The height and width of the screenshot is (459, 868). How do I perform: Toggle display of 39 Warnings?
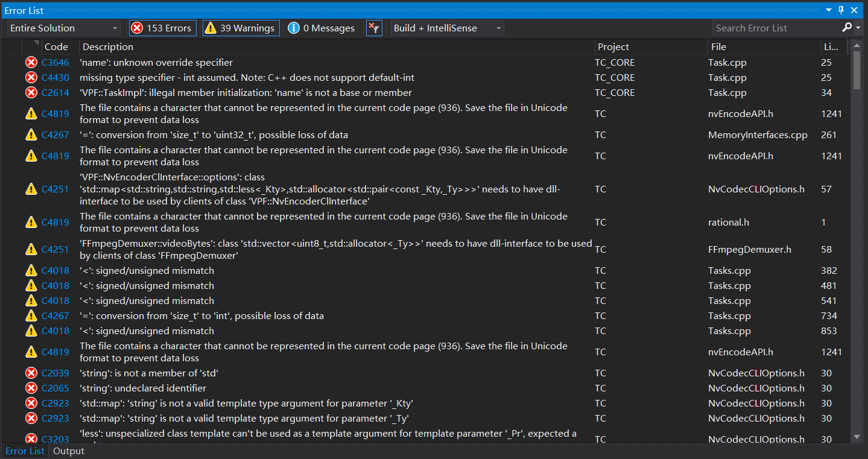tap(241, 28)
